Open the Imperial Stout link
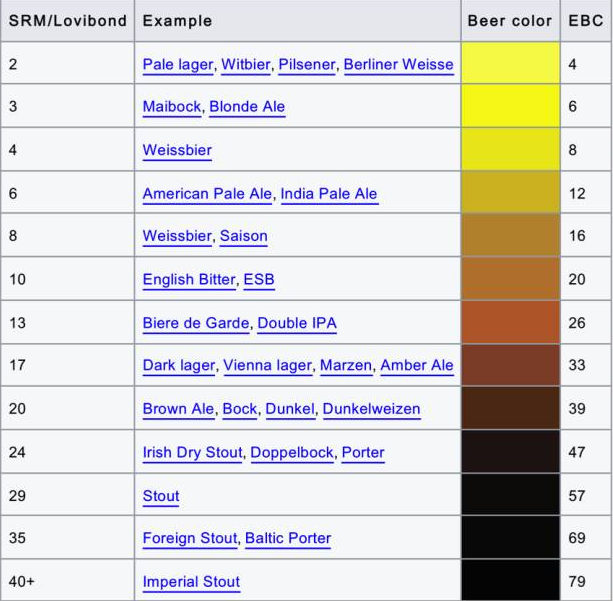The image size is (613, 601). point(191,582)
